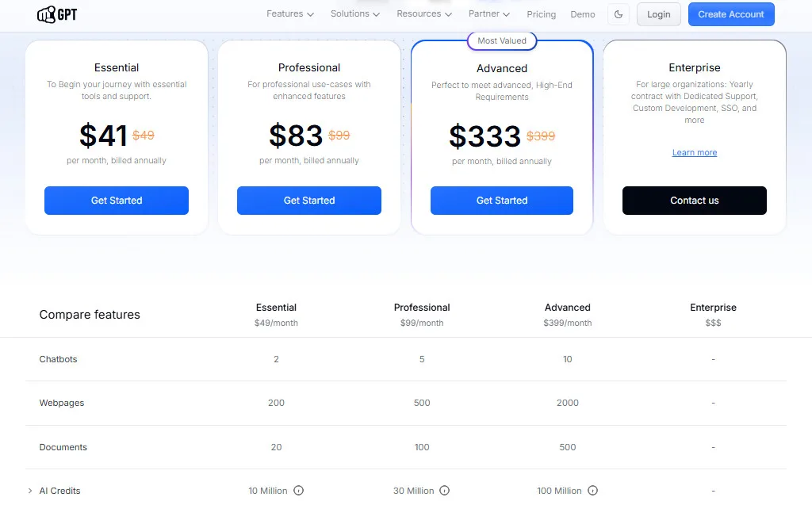
Task: Toggle dark mode with the moon icon
Action: pos(619,13)
